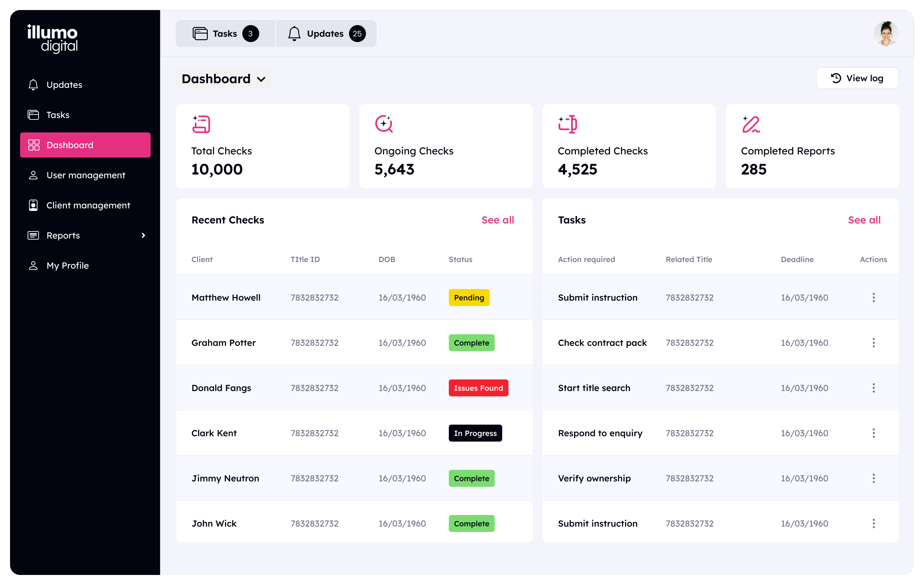Switch to the Tasks tab in header
This screenshot has width=924, height=585.
pyautogui.click(x=225, y=34)
